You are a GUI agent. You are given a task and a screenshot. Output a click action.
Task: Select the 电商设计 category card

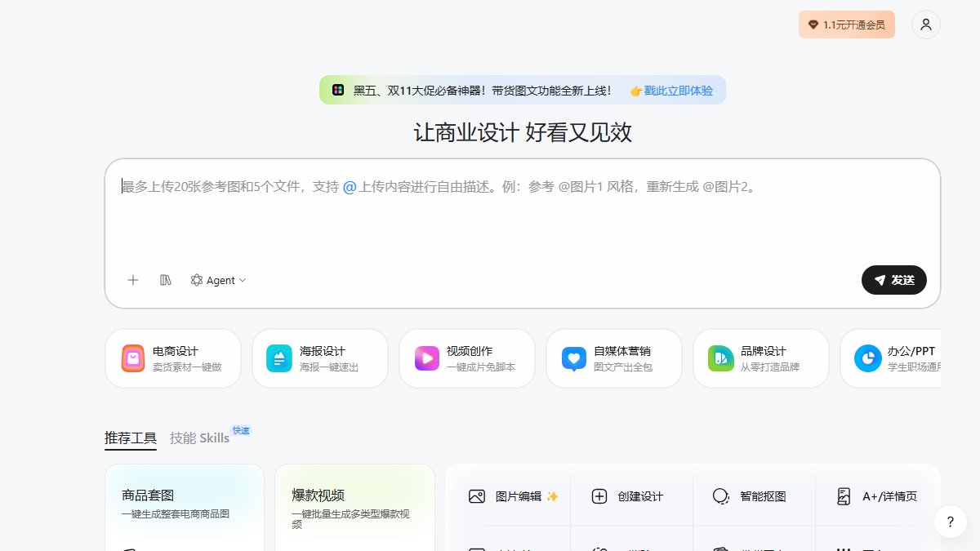(x=173, y=358)
